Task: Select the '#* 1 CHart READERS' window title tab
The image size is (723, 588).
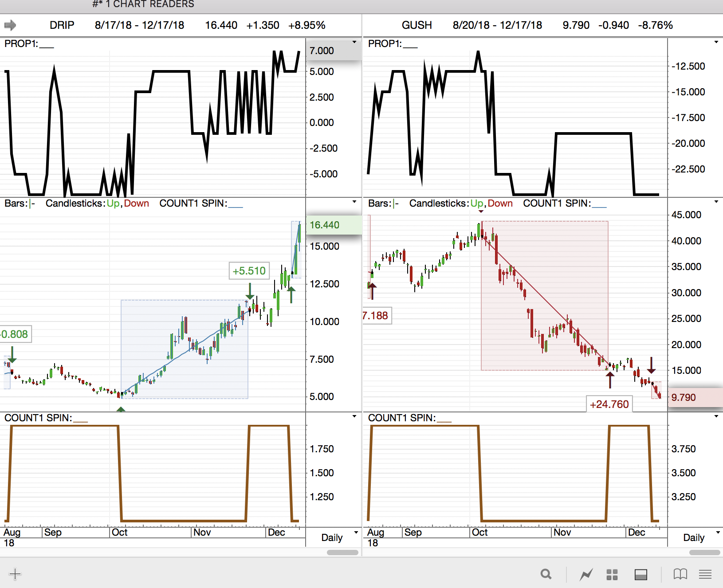Action: click(x=143, y=4)
